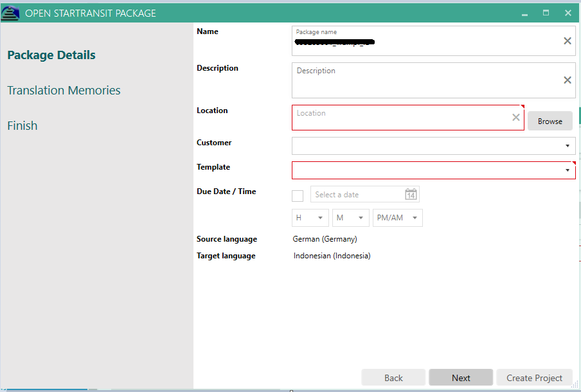The width and height of the screenshot is (581, 392).
Task: Clear the Package name field with X
Action: pyautogui.click(x=568, y=40)
